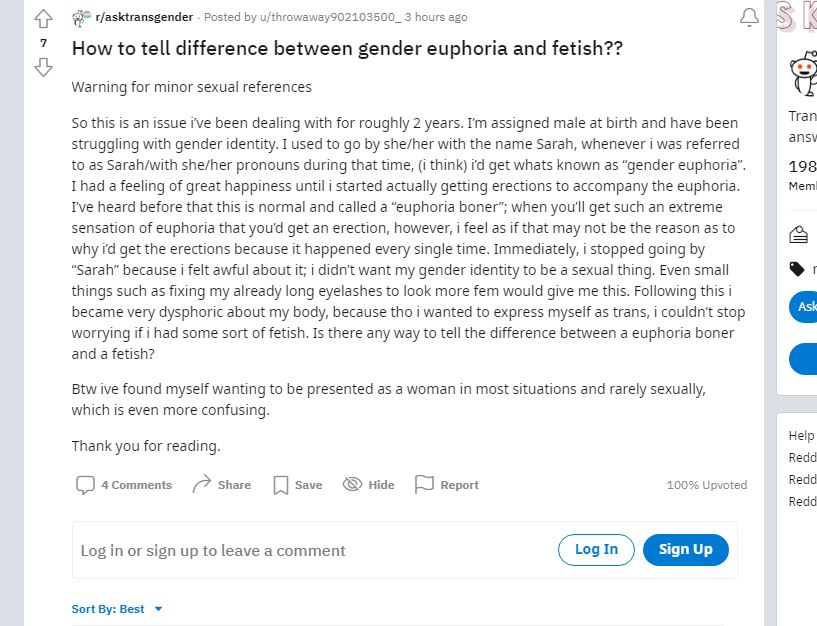Report the post with the flag icon
The width and height of the screenshot is (817, 626).
click(424, 484)
